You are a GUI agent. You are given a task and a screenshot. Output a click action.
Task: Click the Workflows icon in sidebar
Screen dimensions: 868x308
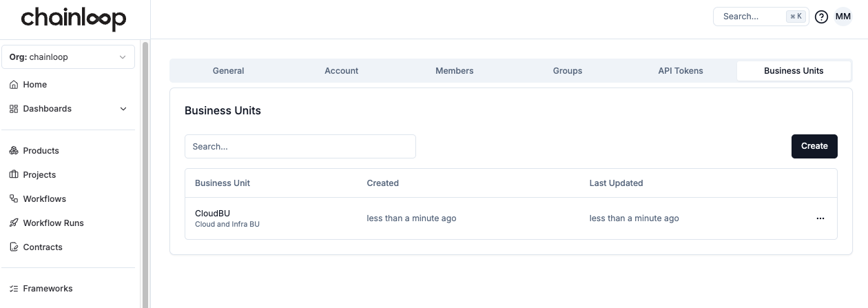tap(14, 199)
